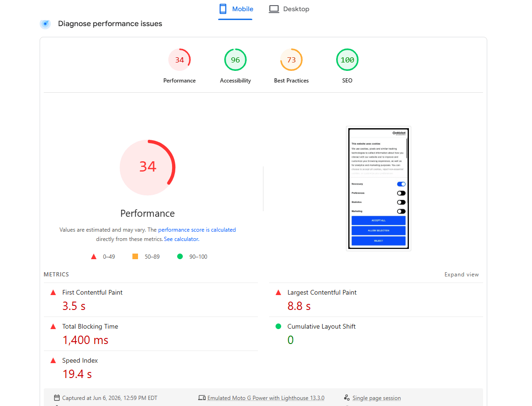Click Expand view in Metrics section

point(462,275)
